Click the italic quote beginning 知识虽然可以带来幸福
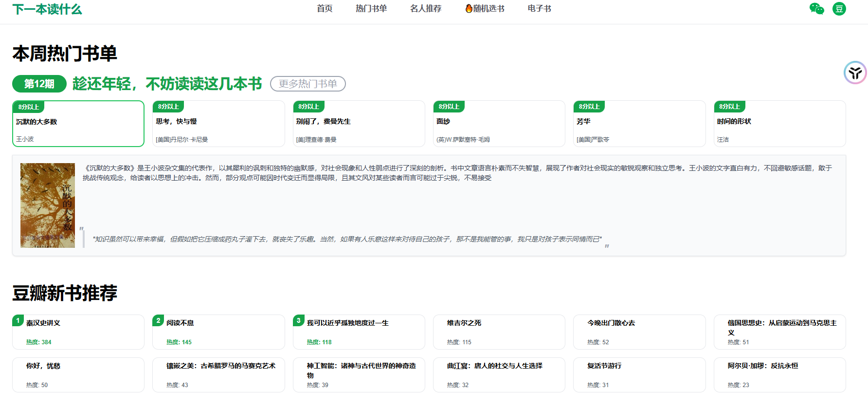This screenshot has width=868, height=409. (x=347, y=239)
